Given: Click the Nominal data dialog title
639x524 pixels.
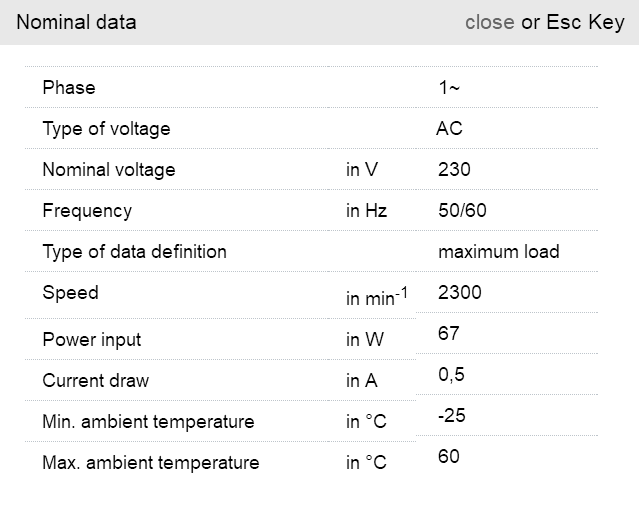Looking at the screenshot, I should pyautogui.click(x=76, y=22).
